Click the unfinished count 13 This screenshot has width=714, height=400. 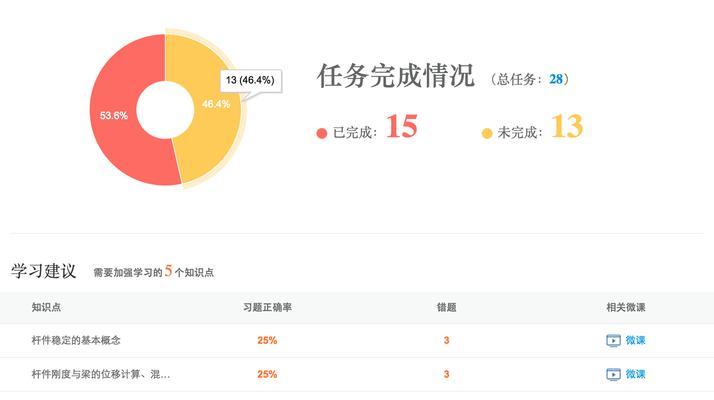tap(567, 126)
